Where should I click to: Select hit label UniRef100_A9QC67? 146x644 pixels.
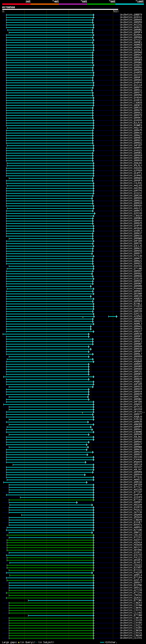point(131,331)
